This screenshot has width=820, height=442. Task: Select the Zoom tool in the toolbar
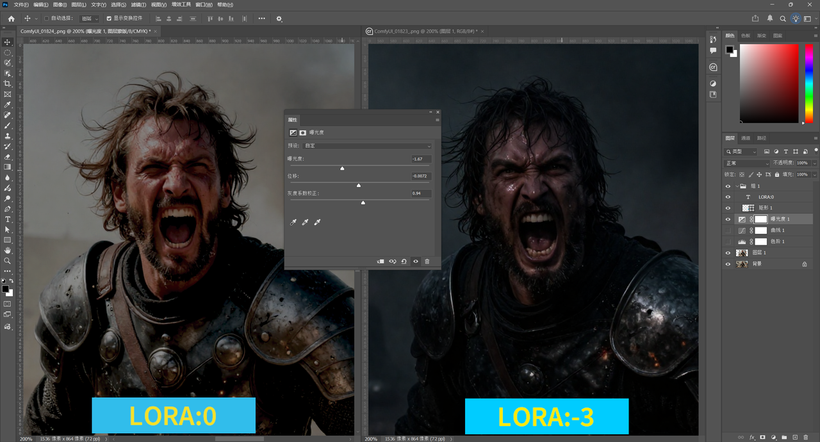point(7,260)
